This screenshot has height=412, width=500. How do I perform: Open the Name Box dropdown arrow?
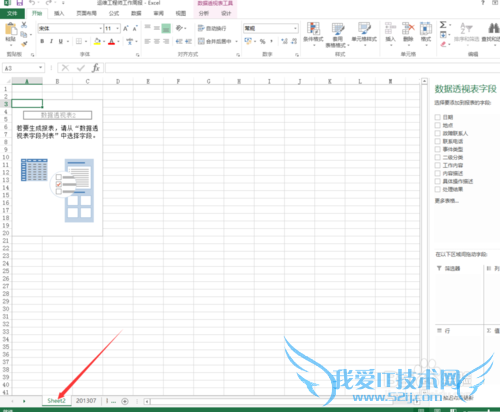[x=40, y=68]
